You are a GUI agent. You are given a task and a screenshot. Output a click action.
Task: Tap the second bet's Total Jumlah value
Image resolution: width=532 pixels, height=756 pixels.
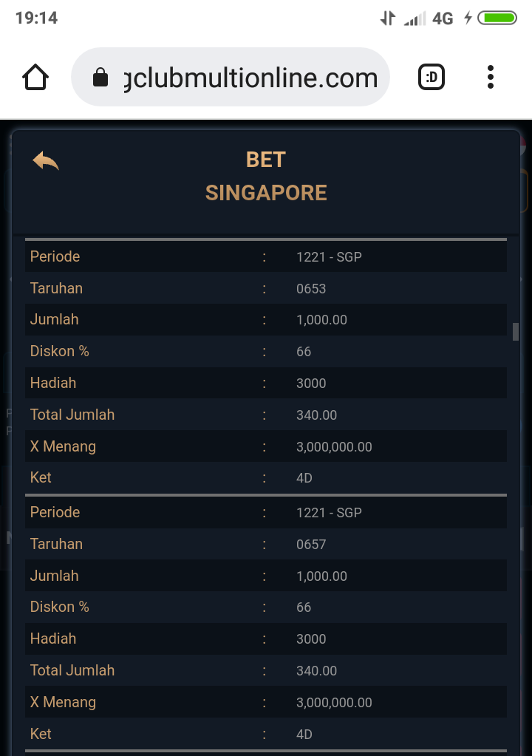316,670
